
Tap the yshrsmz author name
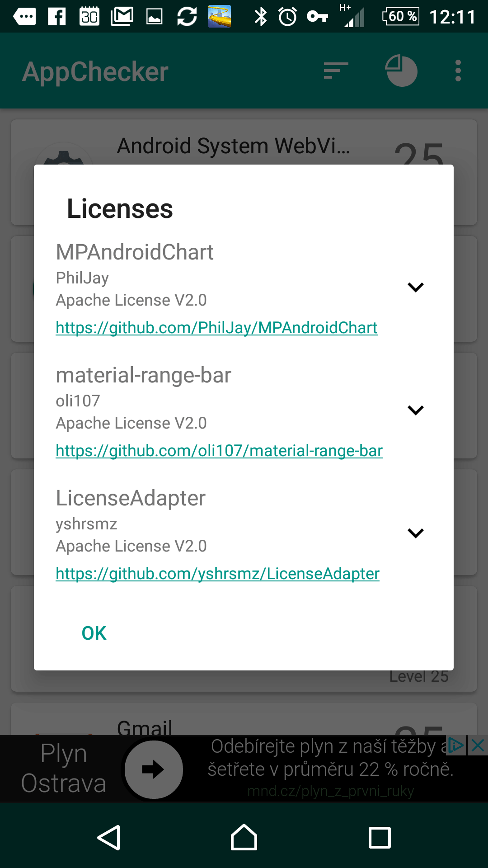(x=86, y=524)
